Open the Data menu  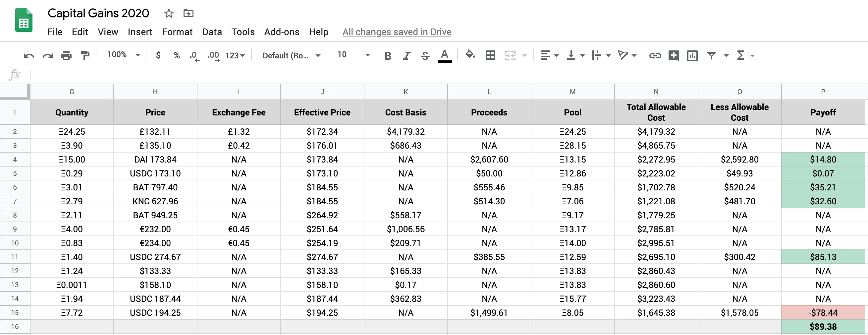coord(212,32)
